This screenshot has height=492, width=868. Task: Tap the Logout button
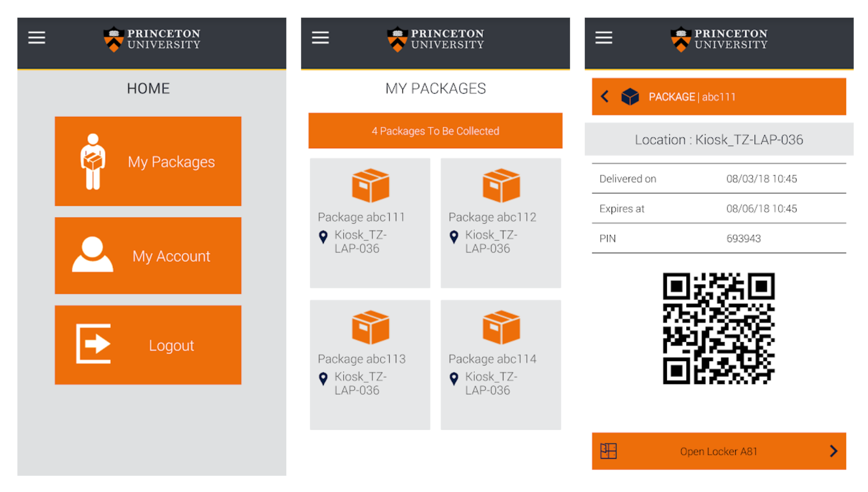148,345
